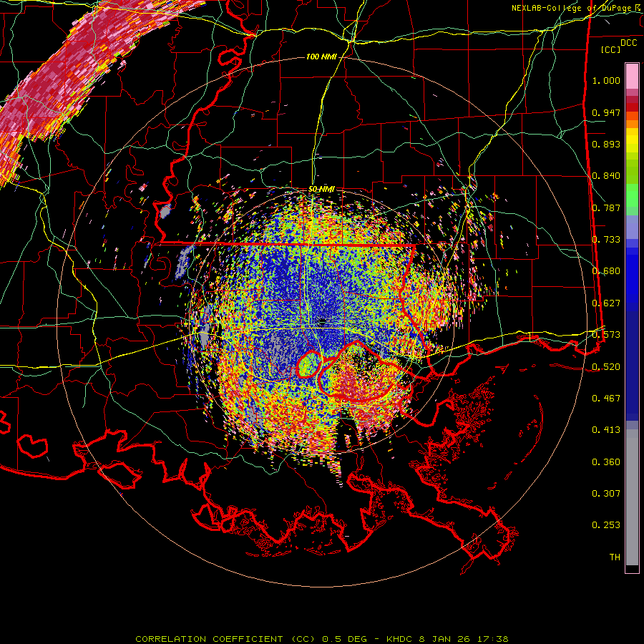Select the 0.733 color scale value
This screenshot has width=644, height=644.
[606, 240]
